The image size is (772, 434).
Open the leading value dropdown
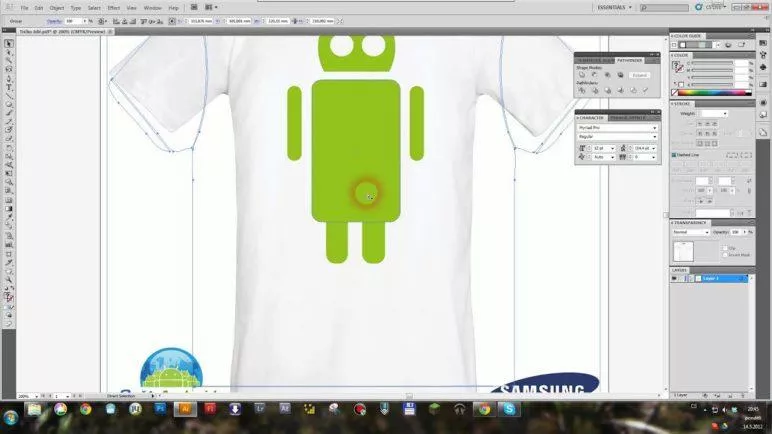point(654,148)
